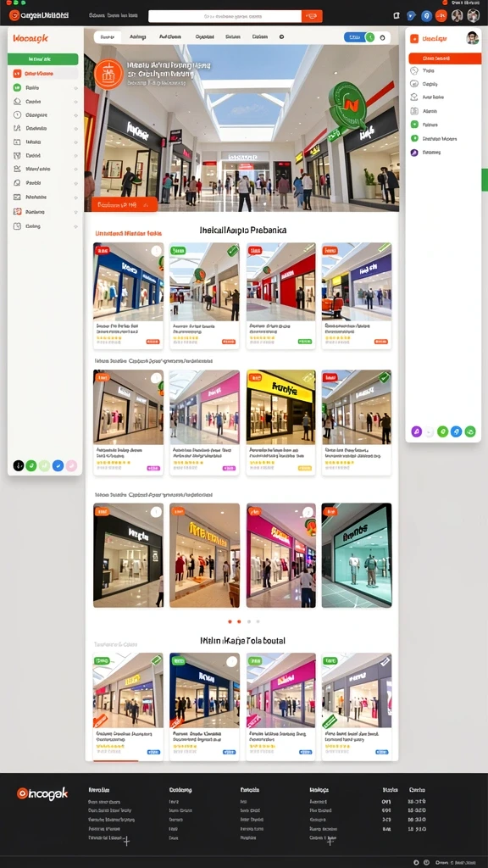
Task: Toggle the white favorite circle on first store card
Action: pos(157,251)
